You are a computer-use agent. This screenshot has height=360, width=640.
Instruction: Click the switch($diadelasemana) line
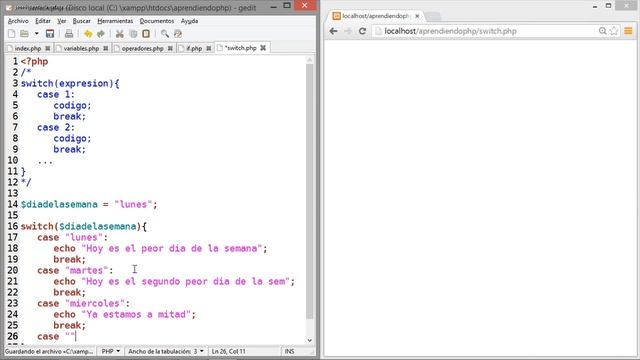84,226
